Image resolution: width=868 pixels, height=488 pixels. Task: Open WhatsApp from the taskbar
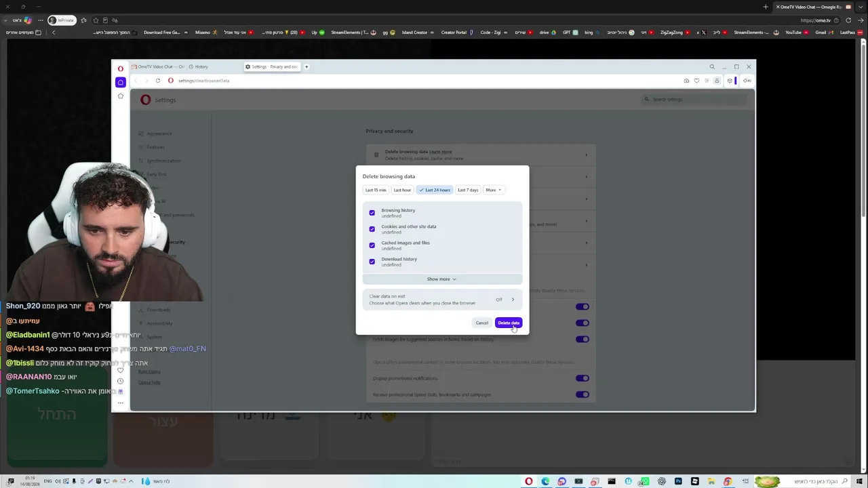coord(645,481)
